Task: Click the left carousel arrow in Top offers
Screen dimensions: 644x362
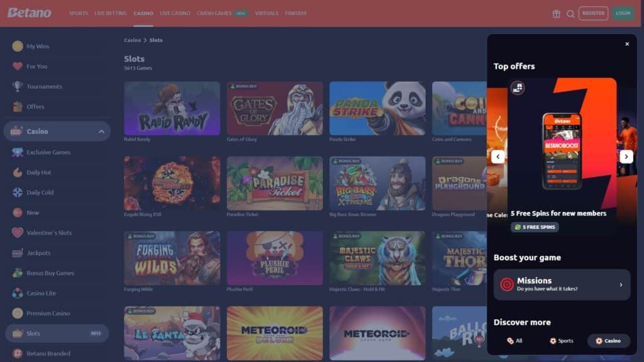Action: pyautogui.click(x=497, y=156)
